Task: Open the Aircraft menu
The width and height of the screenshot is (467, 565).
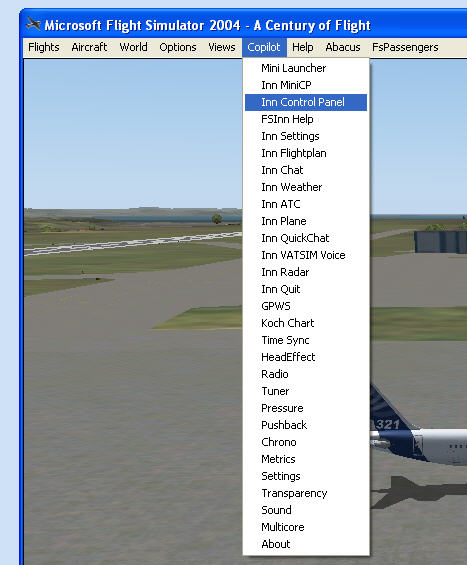Action: tap(89, 47)
